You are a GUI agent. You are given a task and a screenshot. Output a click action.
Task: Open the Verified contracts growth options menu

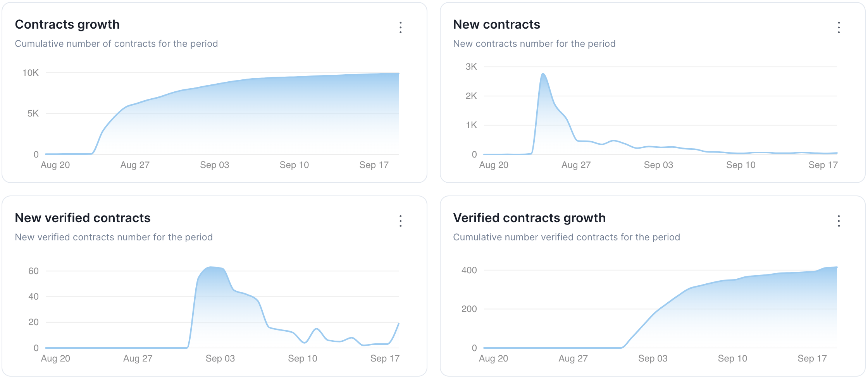pyautogui.click(x=839, y=221)
